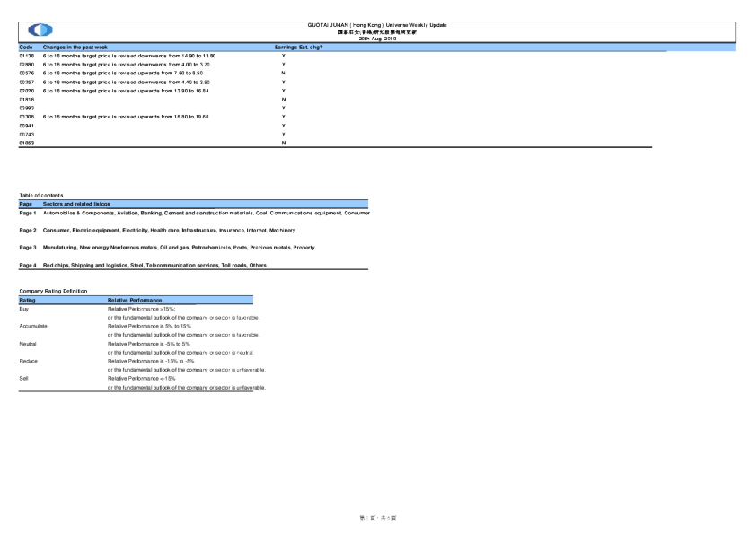The height and width of the screenshot is (534, 756).
Task: Select the 'Buy' rating row label
Action: (24, 309)
